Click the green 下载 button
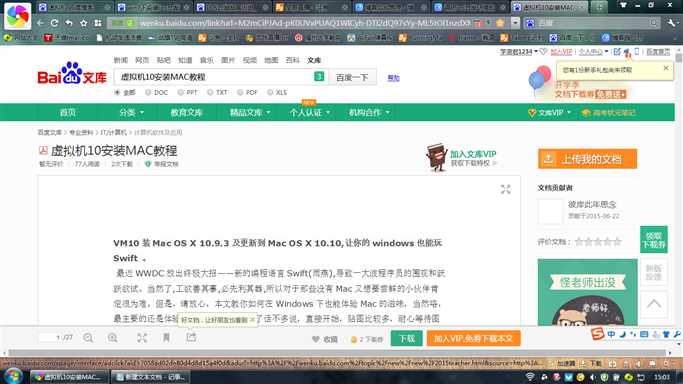This screenshot has height=384, width=683. (x=406, y=338)
